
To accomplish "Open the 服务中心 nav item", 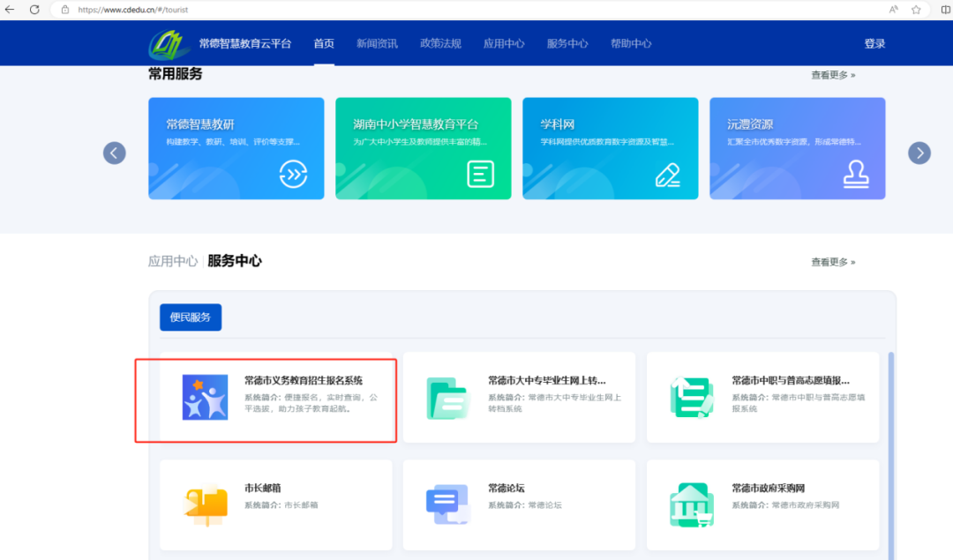I will (567, 44).
